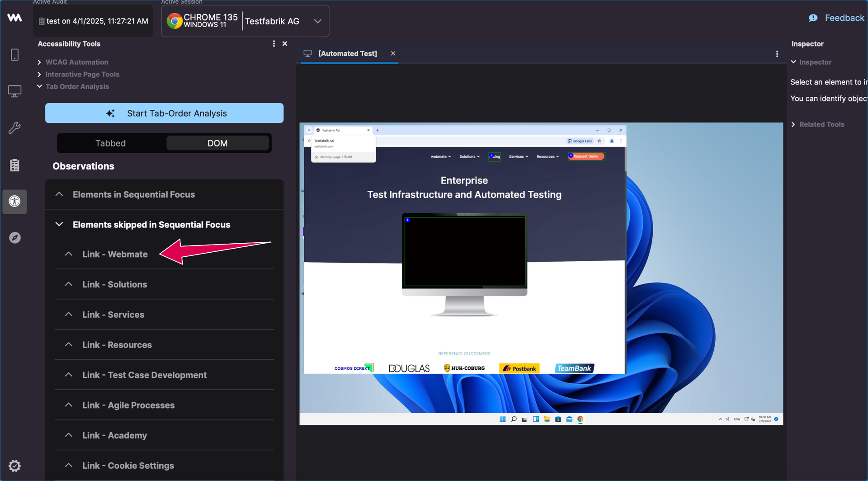Click the webmate logo in the sidebar
The height and width of the screenshot is (481, 868).
point(14,18)
